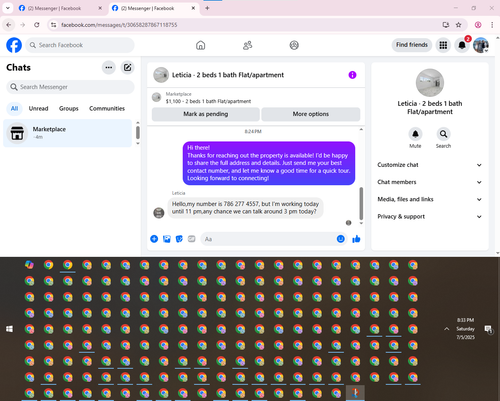Viewport: 500px width, 401px height.
Task: Go back in browser history
Action: (x=9, y=25)
